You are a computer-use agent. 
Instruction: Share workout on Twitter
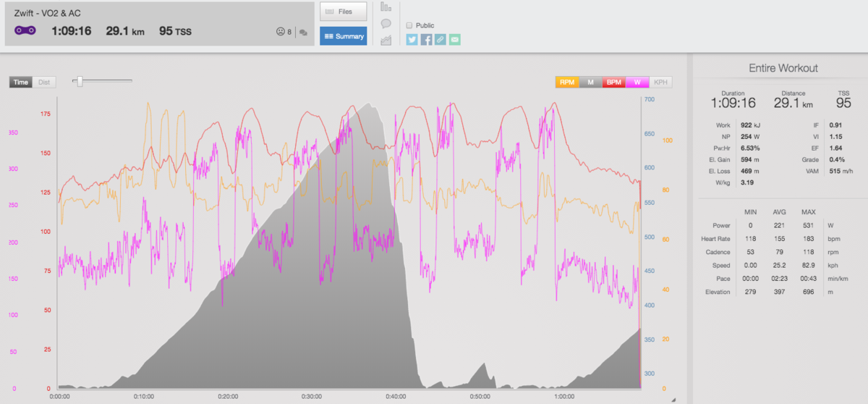coord(412,40)
